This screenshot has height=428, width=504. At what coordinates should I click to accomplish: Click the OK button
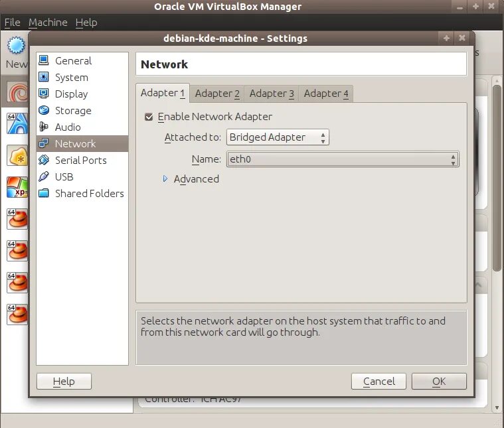[439, 381]
